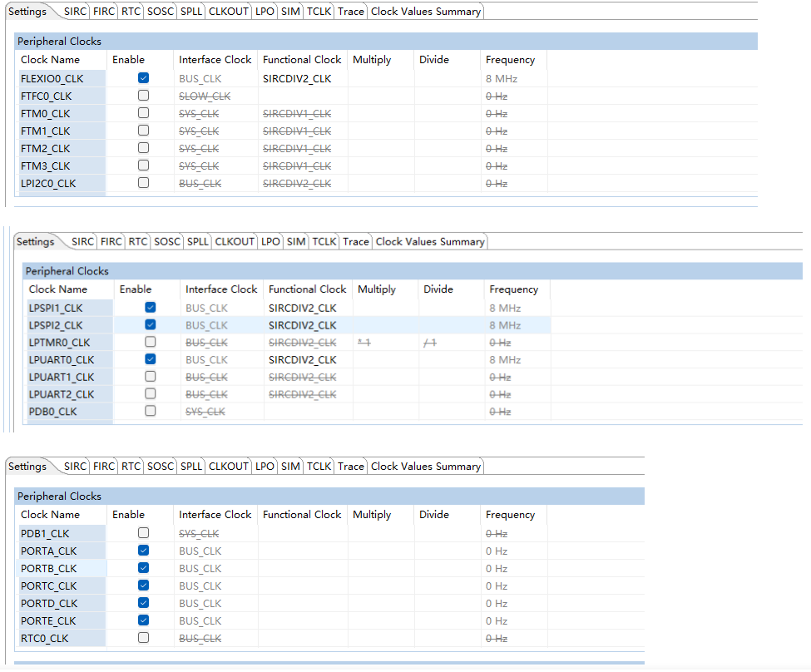
Task: Click the LPTMR0_CLK divide /1 field
Action: pos(451,343)
